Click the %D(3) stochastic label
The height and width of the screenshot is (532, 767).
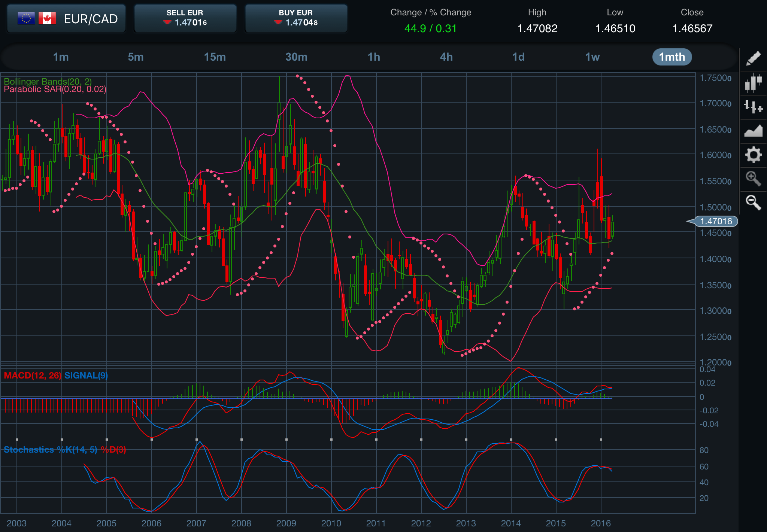point(113,450)
